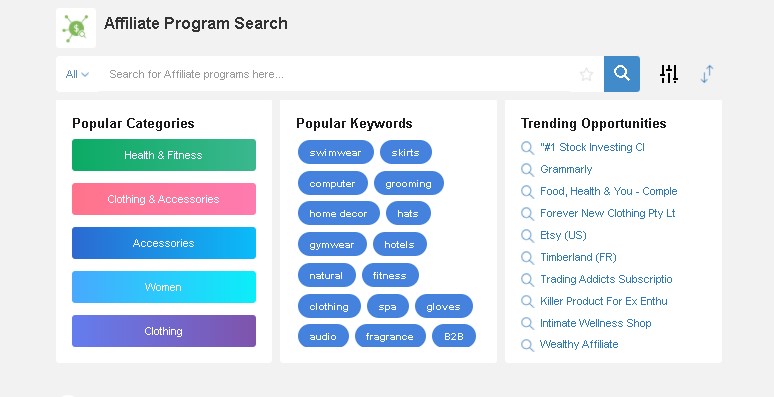Toggle the favorite star in search bar

coord(586,75)
